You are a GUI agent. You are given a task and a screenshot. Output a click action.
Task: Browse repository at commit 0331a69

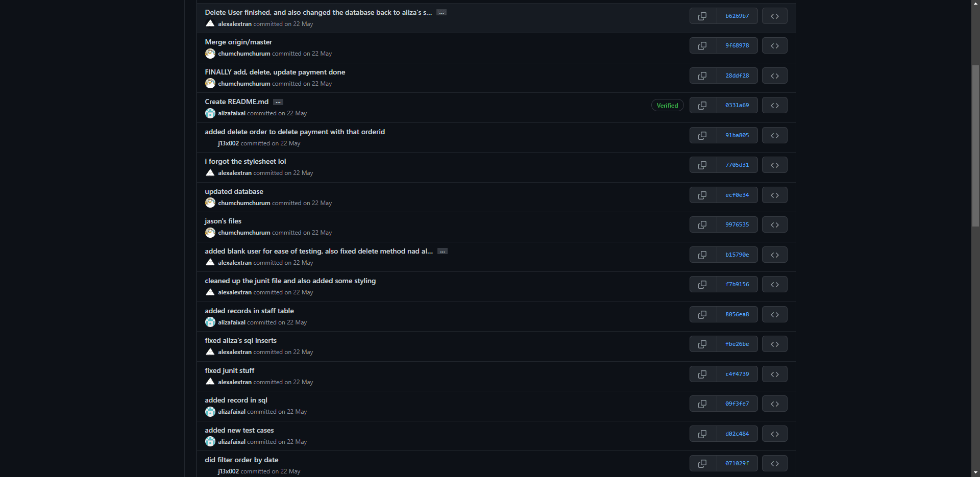click(774, 106)
